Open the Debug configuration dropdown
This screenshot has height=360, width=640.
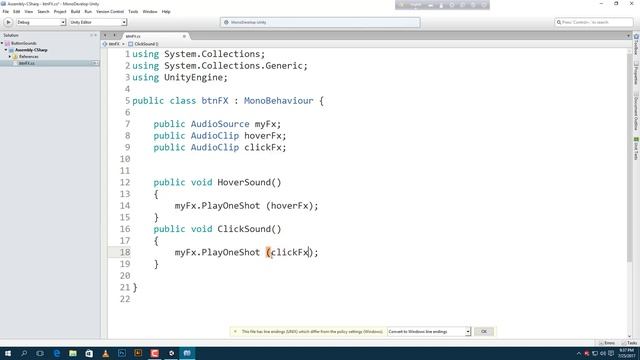coord(41,22)
